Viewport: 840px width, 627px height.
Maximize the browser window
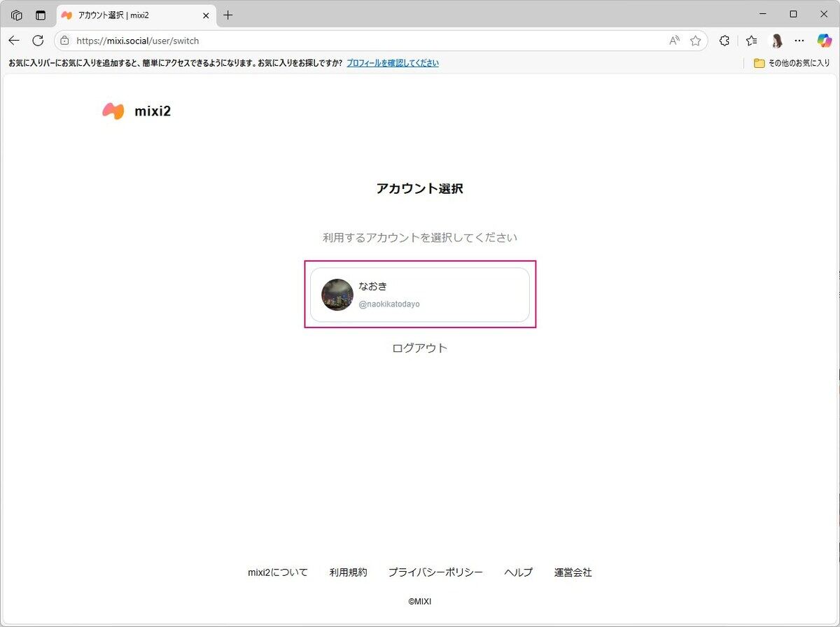[x=793, y=14]
